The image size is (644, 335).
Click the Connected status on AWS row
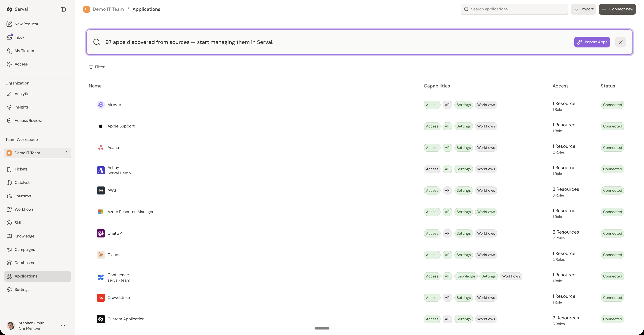pos(612,190)
